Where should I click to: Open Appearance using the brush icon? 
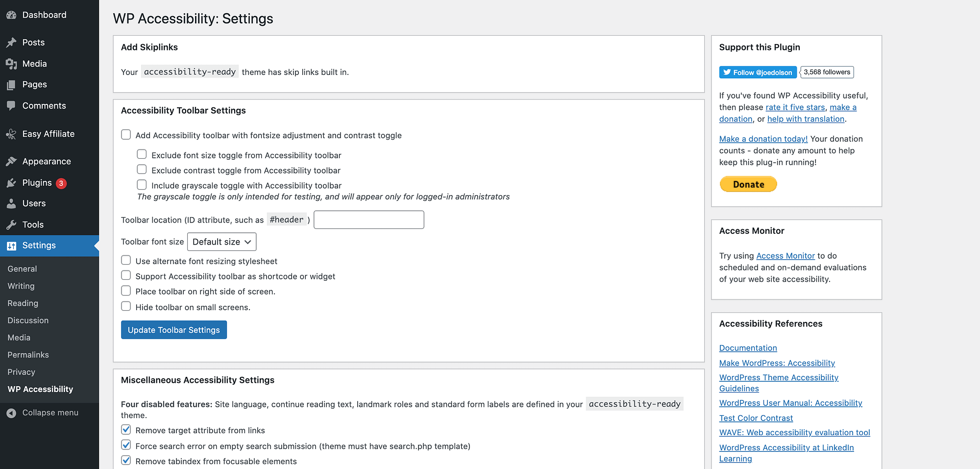(x=11, y=161)
